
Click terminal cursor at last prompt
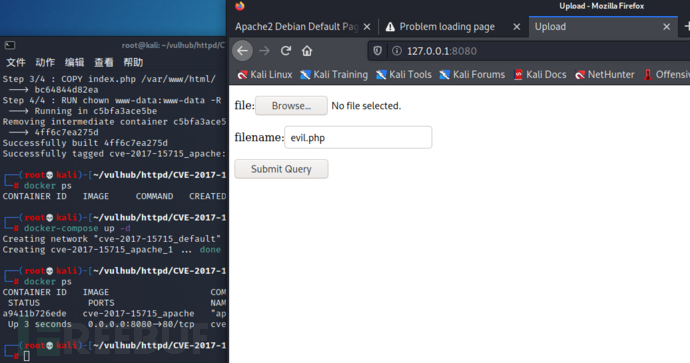27,356
